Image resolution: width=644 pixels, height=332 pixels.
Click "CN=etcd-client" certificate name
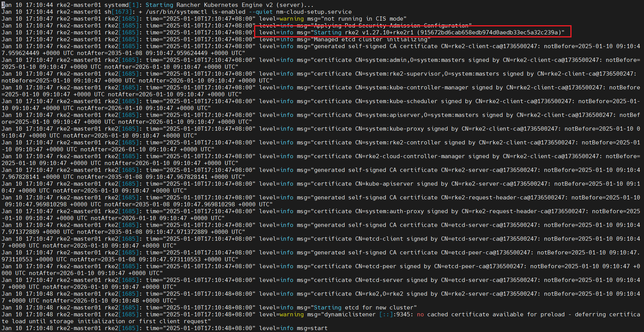coord(379,239)
